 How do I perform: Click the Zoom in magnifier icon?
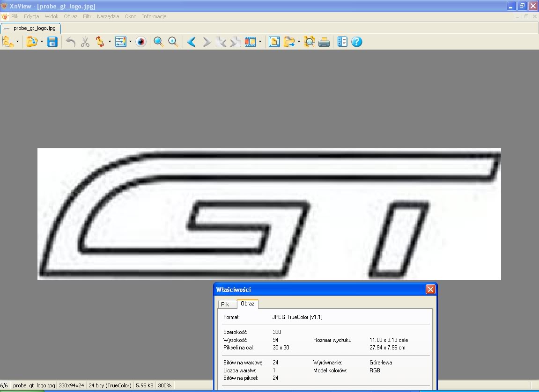point(159,42)
